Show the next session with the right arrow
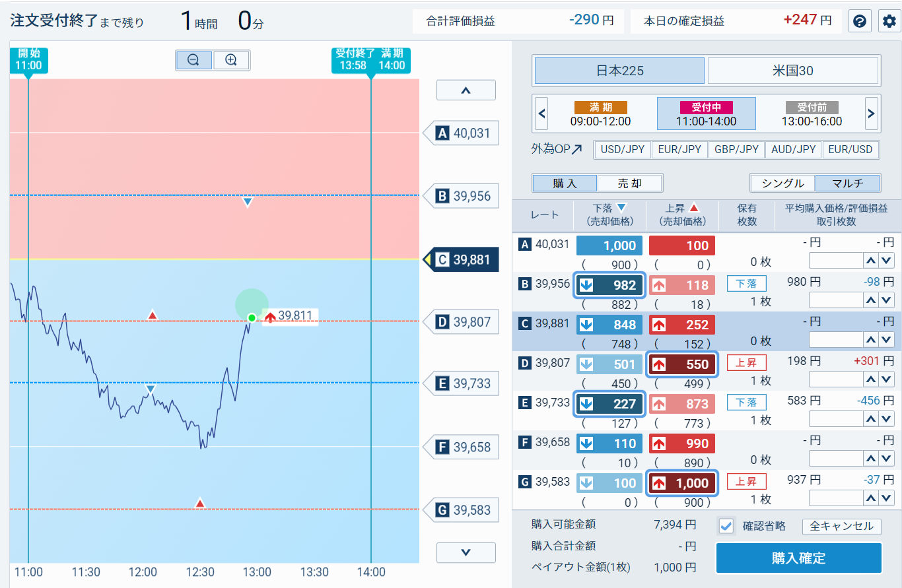This screenshot has width=902, height=588. pyautogui.click(x=871, y=114)
